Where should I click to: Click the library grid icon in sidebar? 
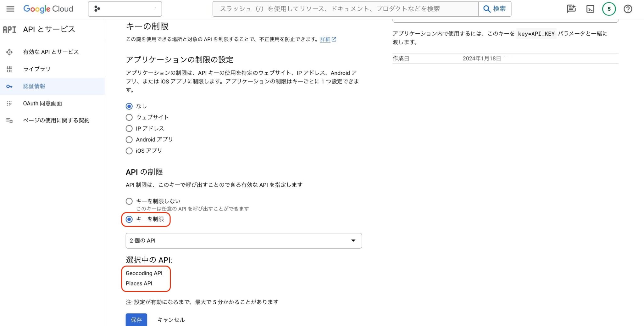pos(9,69)
